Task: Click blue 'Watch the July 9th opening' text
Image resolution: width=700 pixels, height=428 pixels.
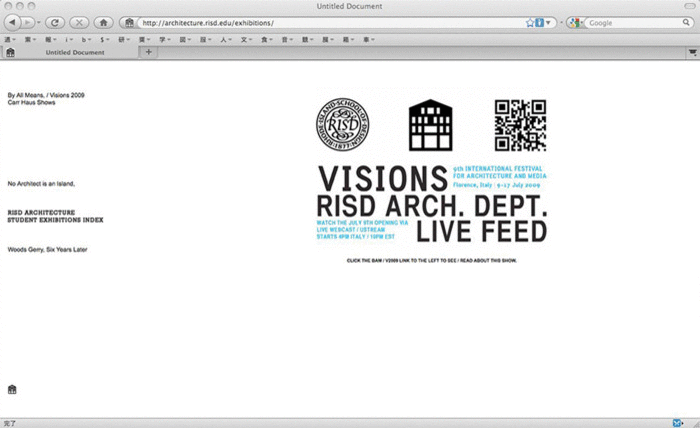Action: 362,229
